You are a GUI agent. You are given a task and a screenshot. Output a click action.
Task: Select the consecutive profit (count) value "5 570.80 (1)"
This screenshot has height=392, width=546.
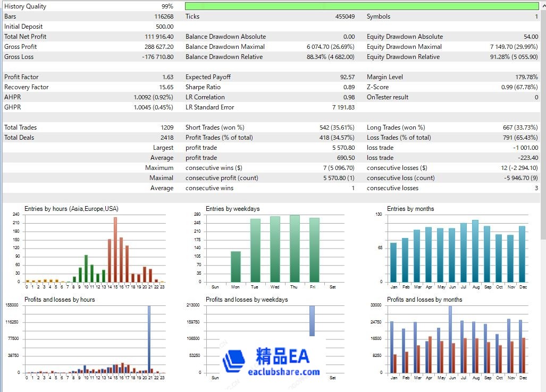[x=339, y=178]
